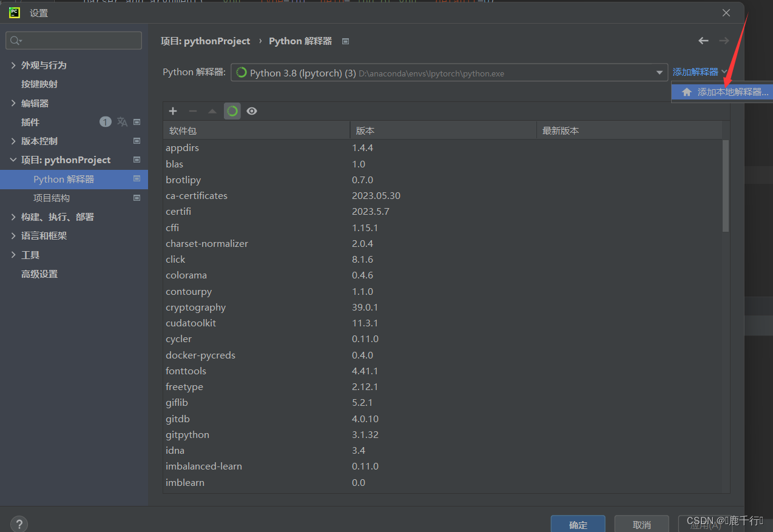Open the Python interpreter dropdown list
This screenshot has height=532, width=773.
click(660, 72)
